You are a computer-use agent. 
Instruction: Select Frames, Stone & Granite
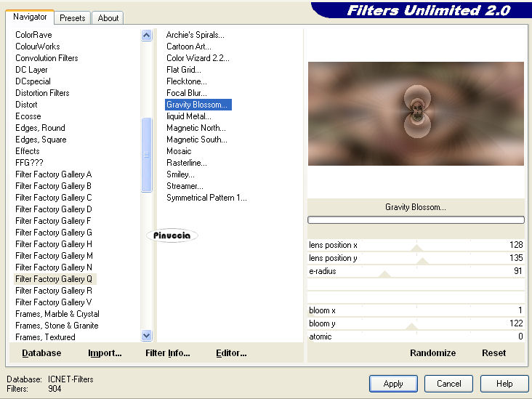click(57, 326)
